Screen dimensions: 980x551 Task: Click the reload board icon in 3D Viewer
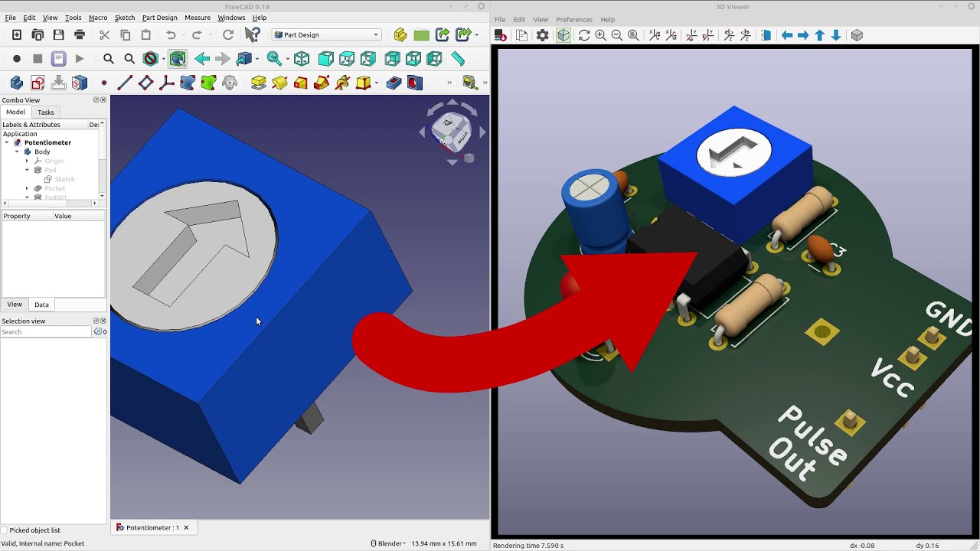pyautogui.click(x=584, y=35)
